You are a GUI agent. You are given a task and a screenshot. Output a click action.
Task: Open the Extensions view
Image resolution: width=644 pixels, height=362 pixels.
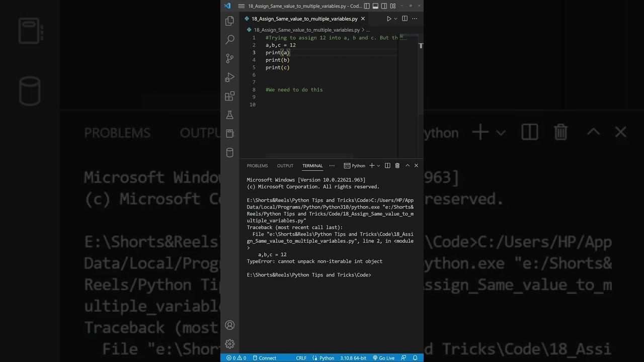[x=230, y=96]
